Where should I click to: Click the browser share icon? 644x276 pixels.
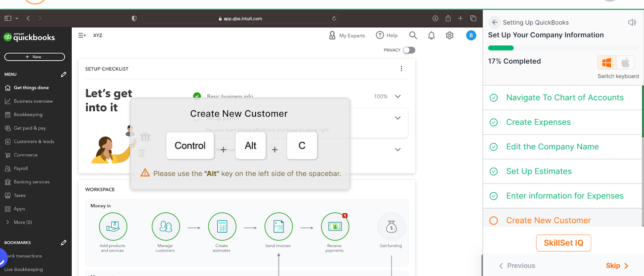click(448, 18)
